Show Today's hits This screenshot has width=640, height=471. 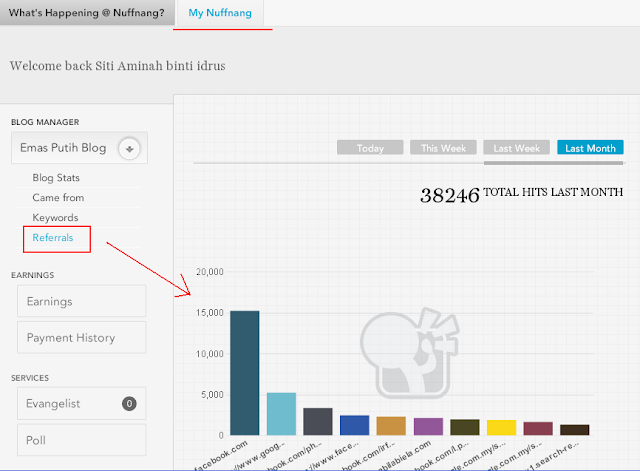[370, 148]
